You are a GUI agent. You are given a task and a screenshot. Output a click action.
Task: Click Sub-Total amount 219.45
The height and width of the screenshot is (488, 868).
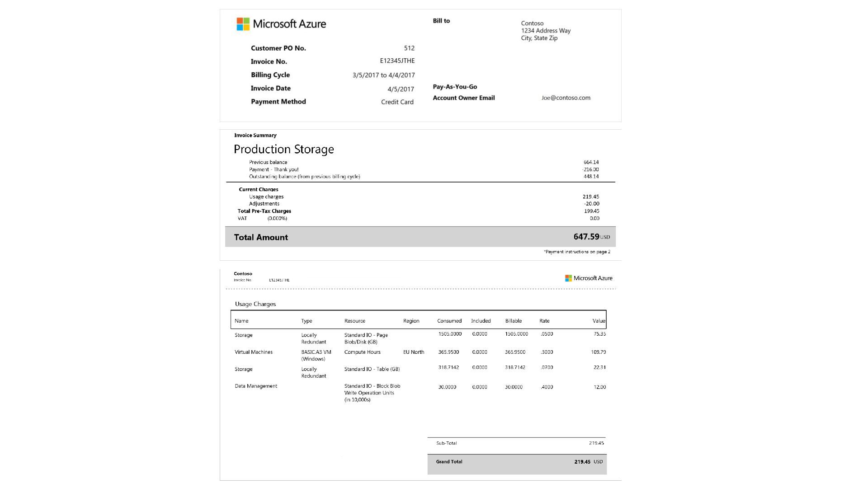[x=596, y=443]
